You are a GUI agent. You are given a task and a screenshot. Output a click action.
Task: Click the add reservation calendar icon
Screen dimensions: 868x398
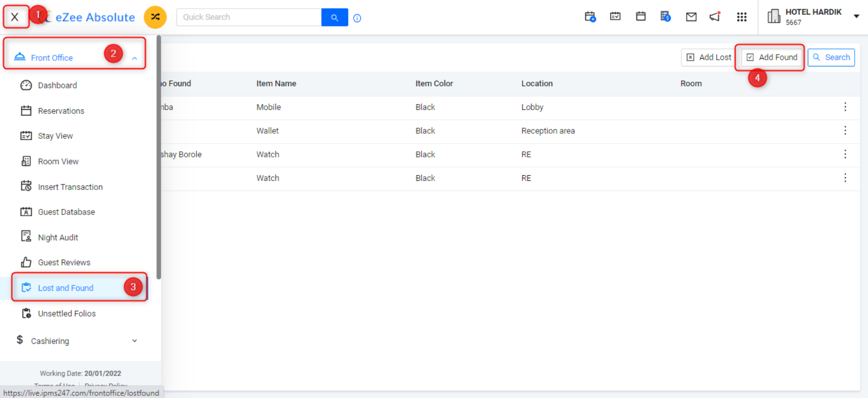click(x=590, y=17)
